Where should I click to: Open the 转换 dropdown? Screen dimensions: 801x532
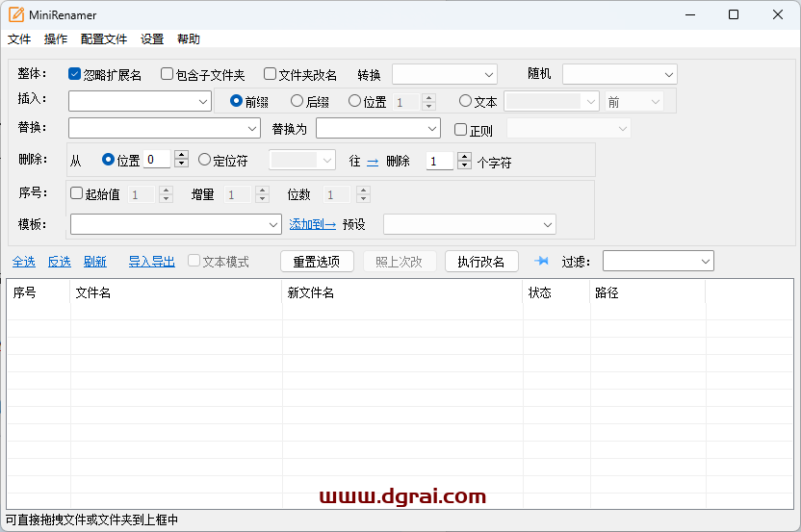pos(445,74)
